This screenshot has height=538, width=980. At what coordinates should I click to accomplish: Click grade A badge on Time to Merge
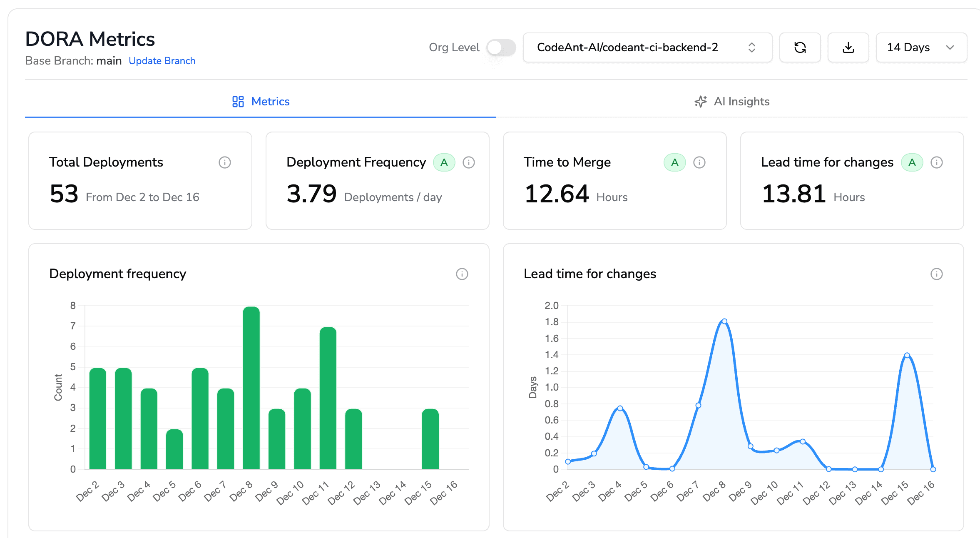674,162
